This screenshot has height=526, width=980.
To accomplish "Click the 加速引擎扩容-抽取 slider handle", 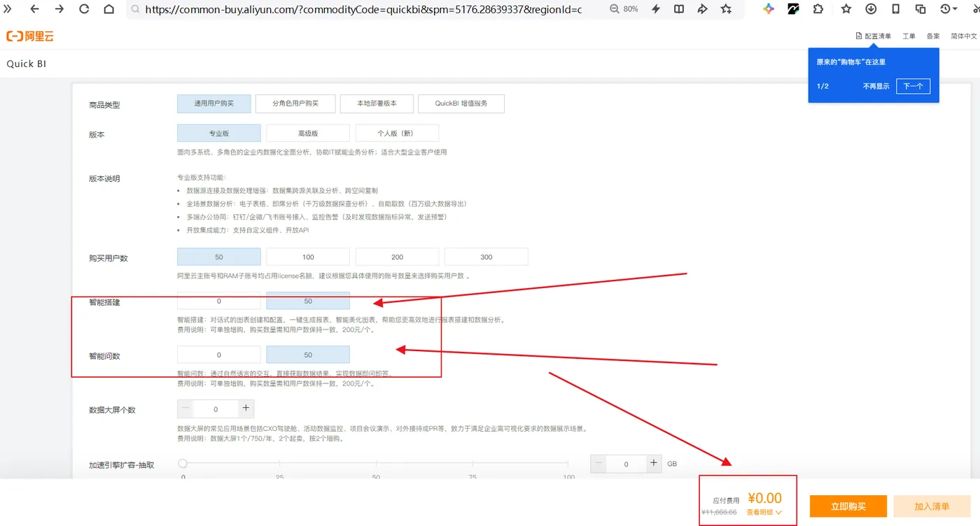I will pyautogui.click(x=183, y=463).
